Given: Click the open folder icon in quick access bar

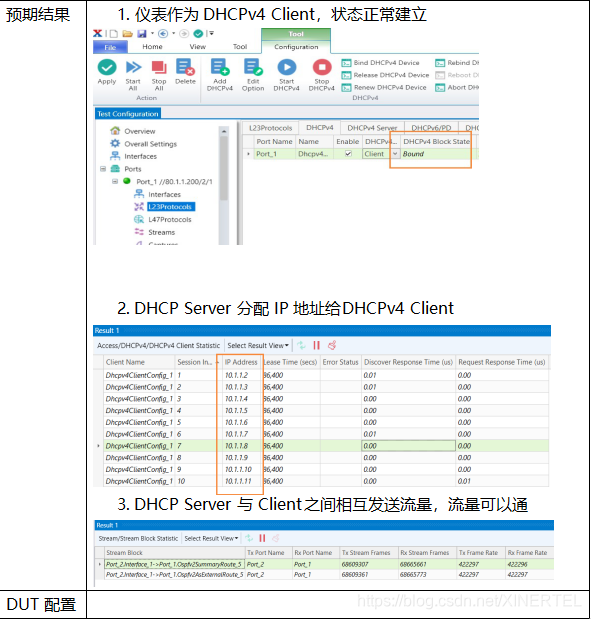Looking at the screenshot, I should [127, 34].
